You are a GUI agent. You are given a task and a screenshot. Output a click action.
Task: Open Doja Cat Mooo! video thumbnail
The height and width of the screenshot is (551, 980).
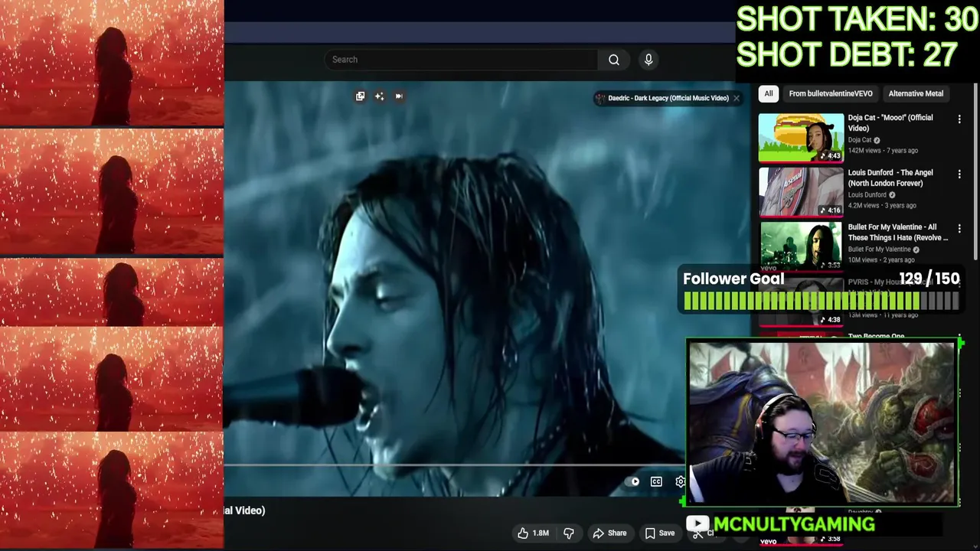(801, 138)
